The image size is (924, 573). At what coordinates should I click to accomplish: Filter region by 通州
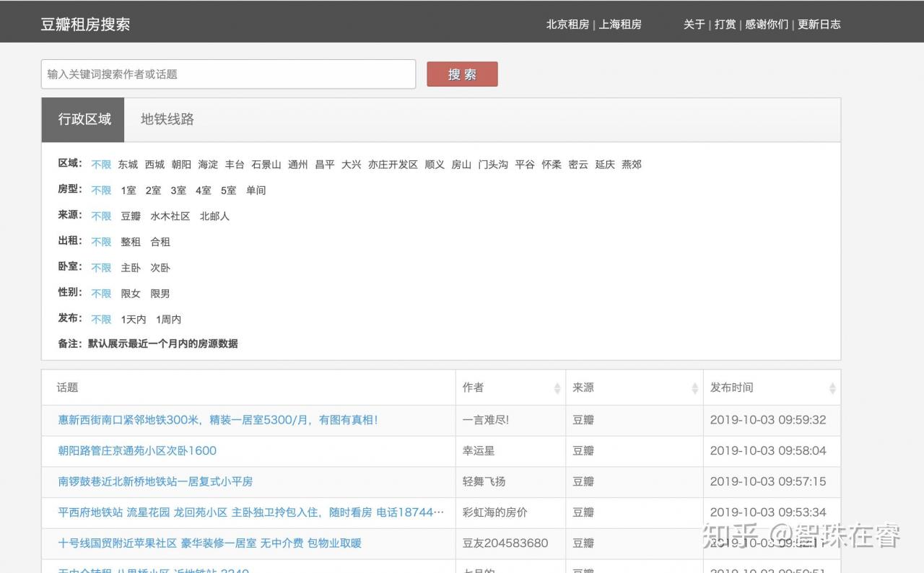(x=298, y=165)
